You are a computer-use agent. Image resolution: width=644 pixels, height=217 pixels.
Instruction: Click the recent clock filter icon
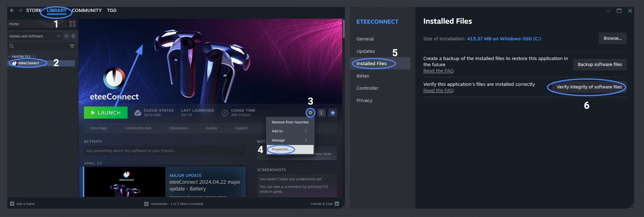(66, 36)
